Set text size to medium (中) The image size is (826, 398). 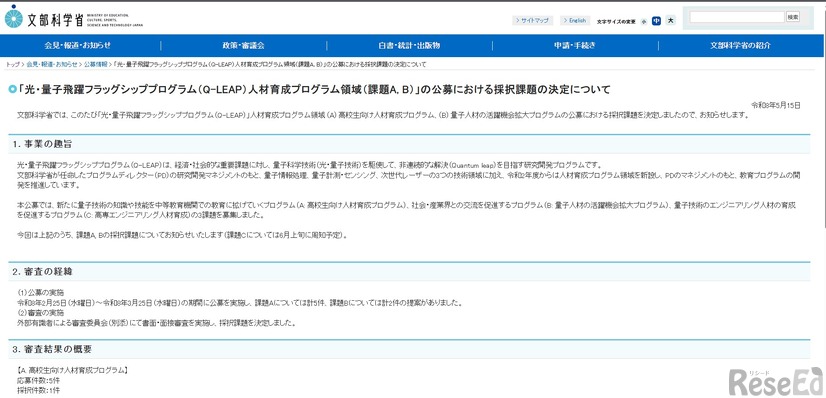(656, 21)
